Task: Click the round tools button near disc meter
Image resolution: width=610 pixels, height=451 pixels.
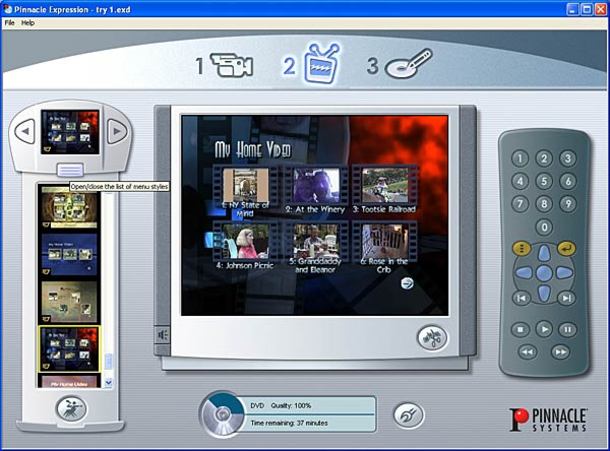Action: tap(408, 415)
